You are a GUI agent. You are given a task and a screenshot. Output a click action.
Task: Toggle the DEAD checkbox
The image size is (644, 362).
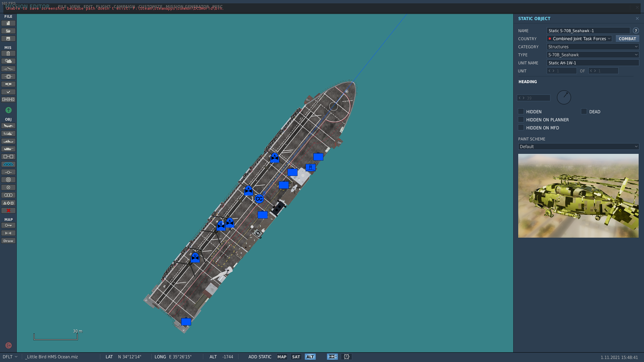pyautogui.click(x=584, y=111)
